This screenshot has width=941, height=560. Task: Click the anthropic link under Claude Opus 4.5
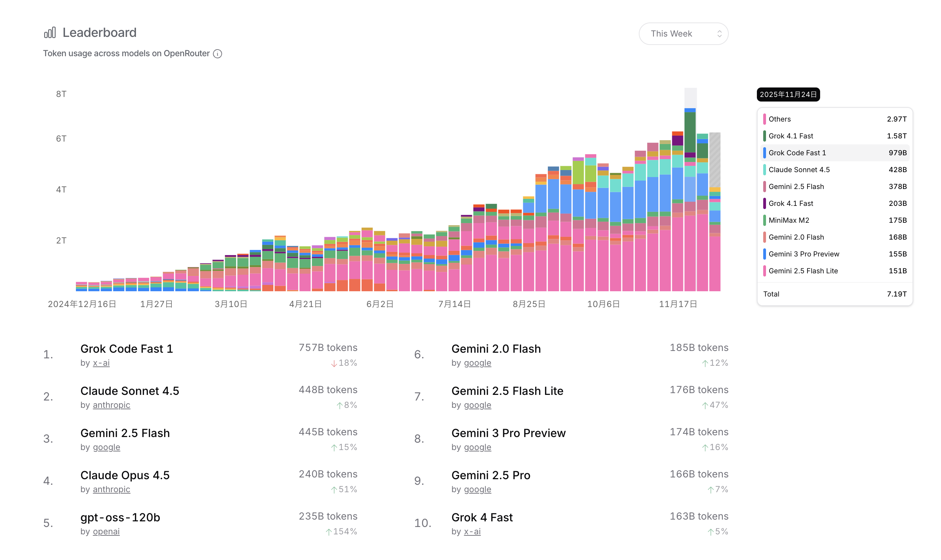tap(111, 489)
